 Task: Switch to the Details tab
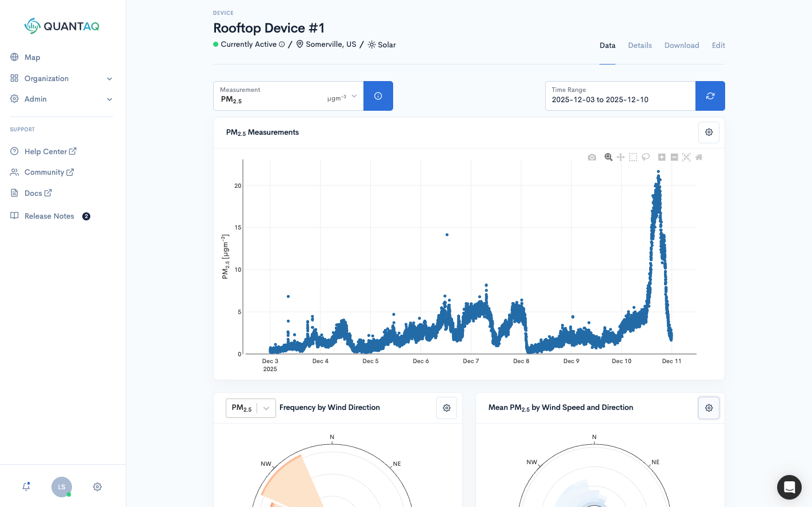[640, 45]
